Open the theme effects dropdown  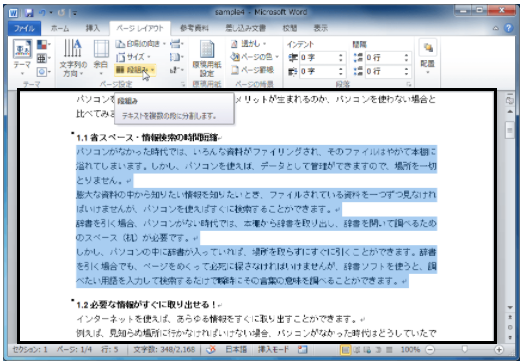[43, 72]
